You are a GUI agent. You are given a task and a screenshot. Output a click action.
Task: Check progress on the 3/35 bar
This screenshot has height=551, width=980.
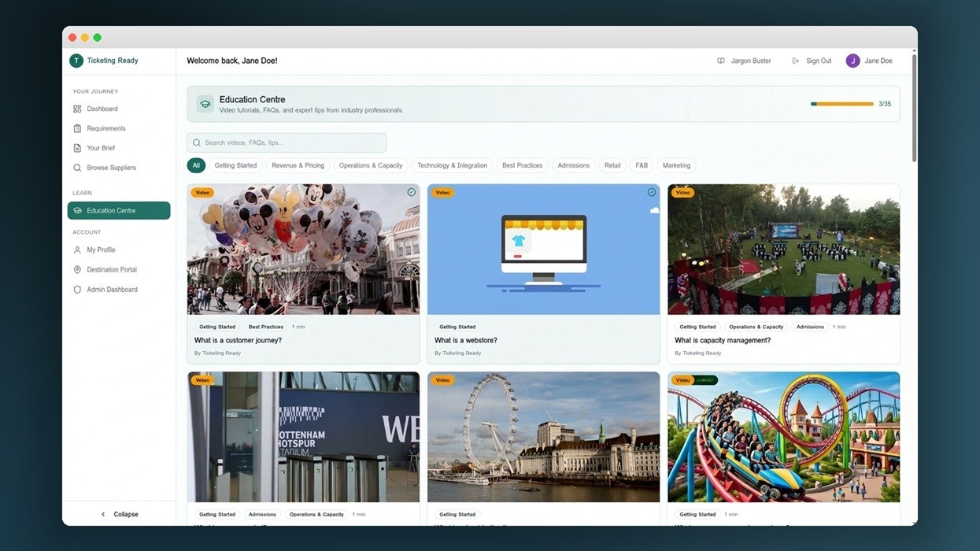click(842, 103)
